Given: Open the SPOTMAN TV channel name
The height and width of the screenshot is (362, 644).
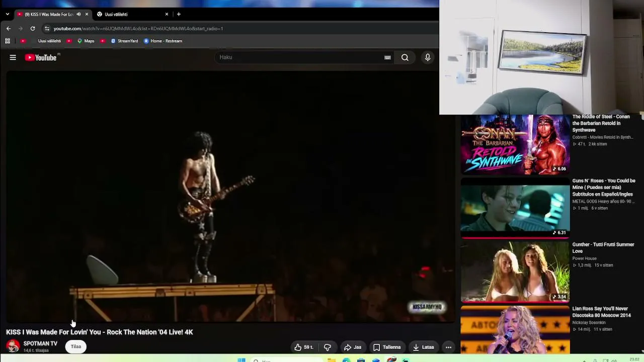Looking at the screenshot, I should point(40,344).
